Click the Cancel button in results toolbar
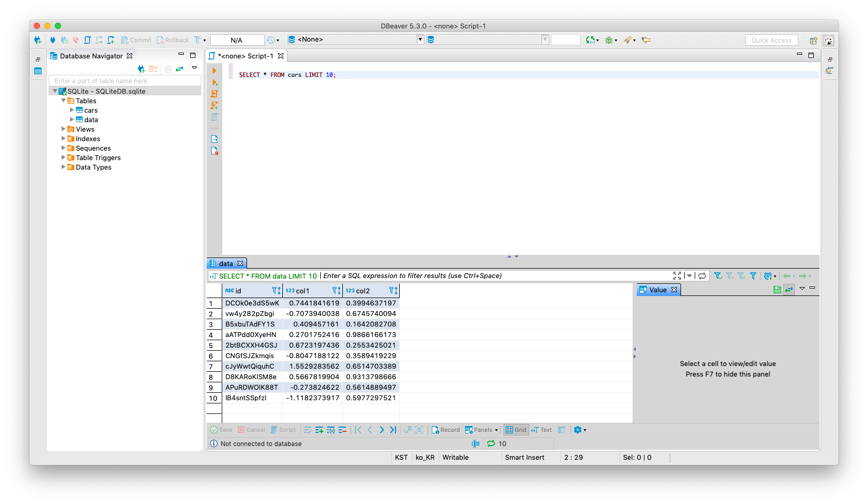Image resolution: width=868 pixels, height=504 pixels. point(252,430)
